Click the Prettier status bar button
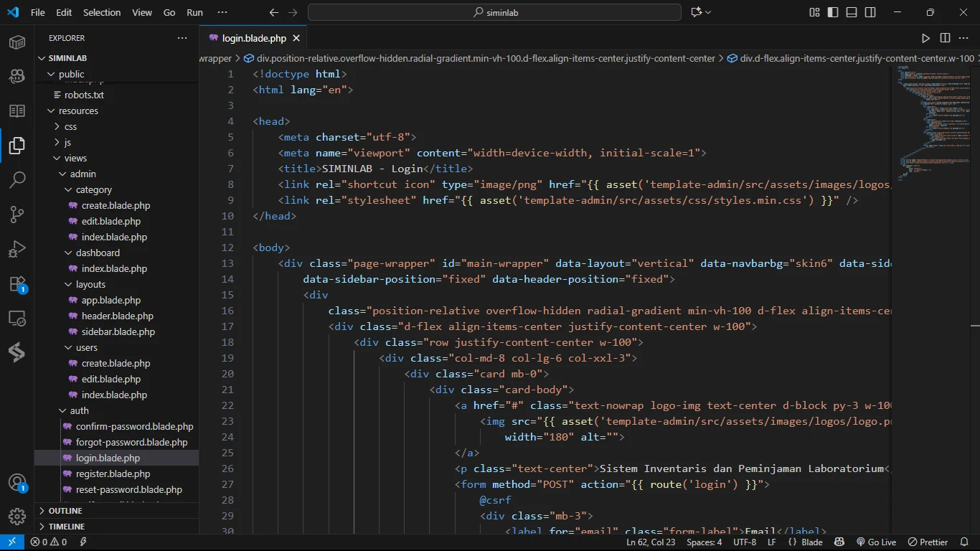 click(x=928, y=542)
